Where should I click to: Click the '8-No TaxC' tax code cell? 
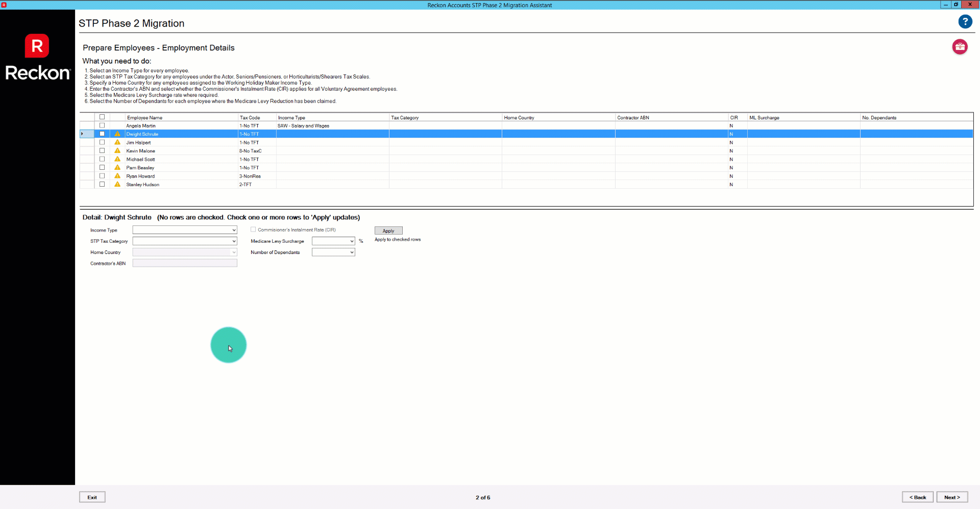coord(257,151)
